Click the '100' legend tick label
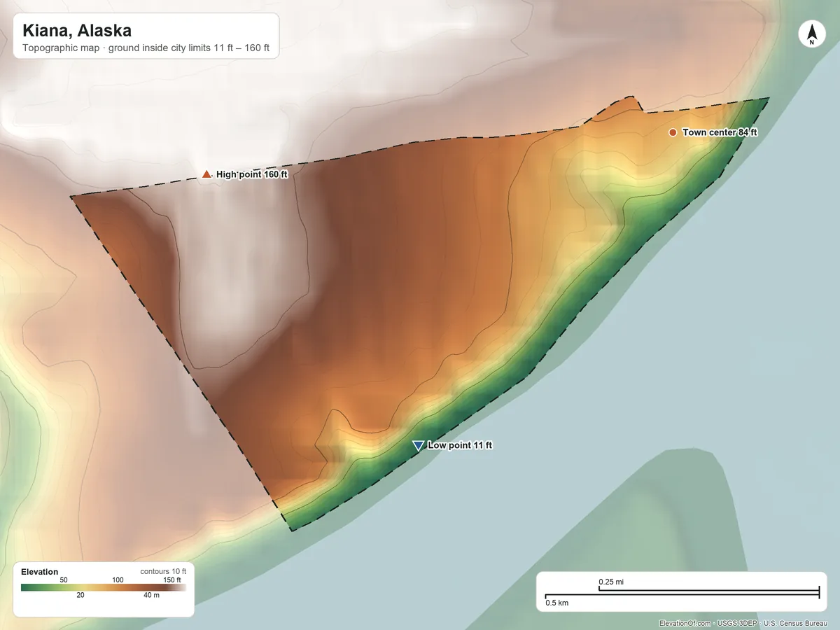This screenshot has width=840, height=630. coord(118,580)
